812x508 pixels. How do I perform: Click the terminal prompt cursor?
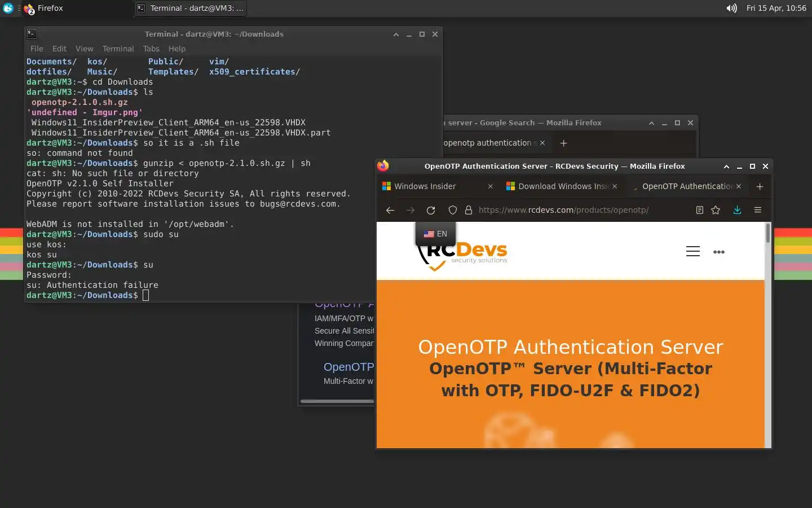coord(145,295)
